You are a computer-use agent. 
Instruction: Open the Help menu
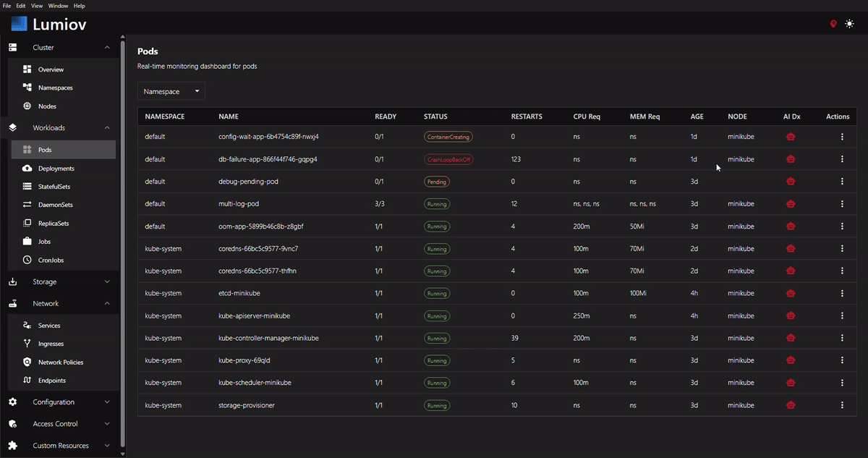click(80, 6)
